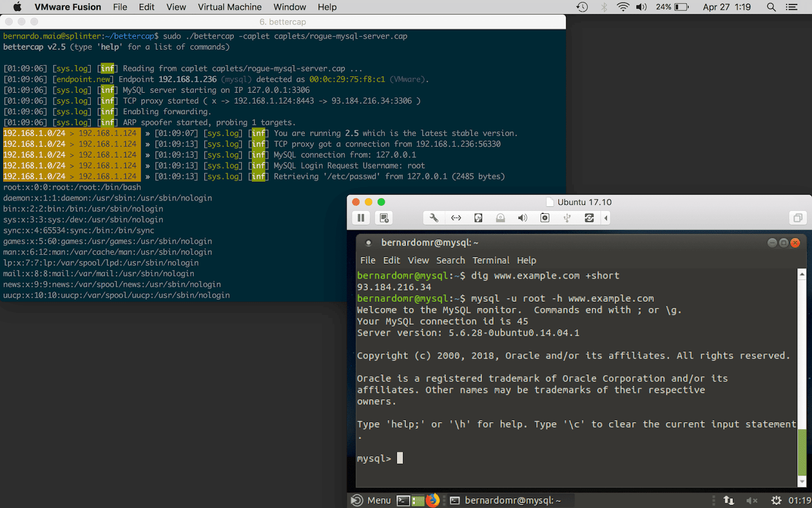
Task: Click the Bluetooth menu bar icon
Action: tap(604, 7)
